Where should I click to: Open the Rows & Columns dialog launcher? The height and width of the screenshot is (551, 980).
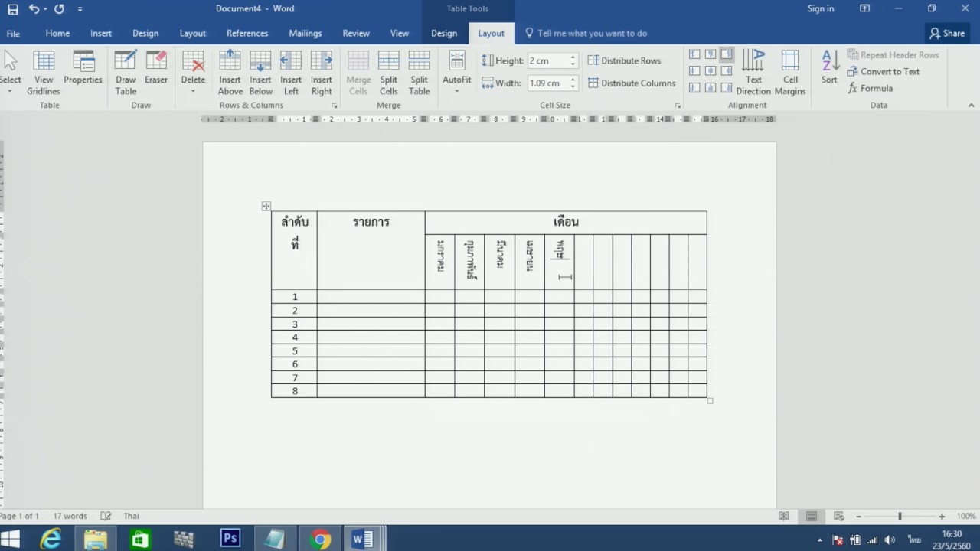click(335, 106)
